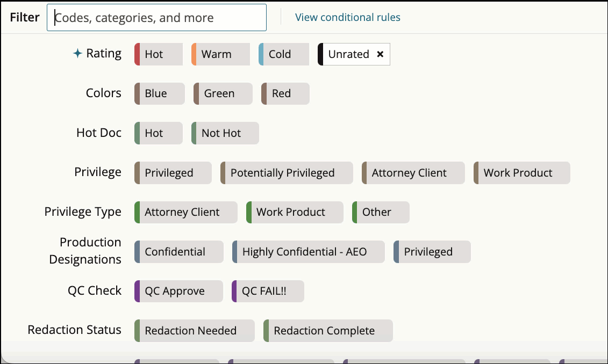Apply the Cold rating tag

pyautogui.click(x=284, y=54)
